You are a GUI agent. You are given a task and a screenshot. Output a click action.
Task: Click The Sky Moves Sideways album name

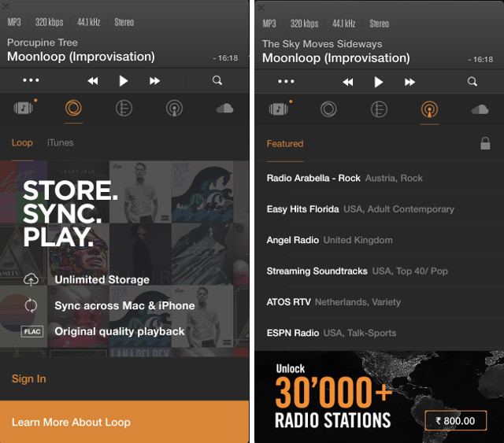322,44
